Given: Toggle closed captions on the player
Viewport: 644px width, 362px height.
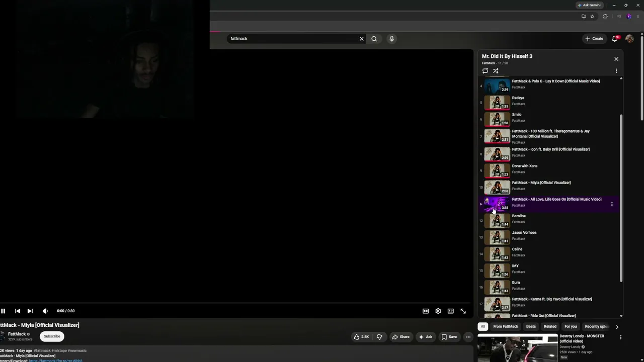Looking at the screenshot, I should coord(426,311).
